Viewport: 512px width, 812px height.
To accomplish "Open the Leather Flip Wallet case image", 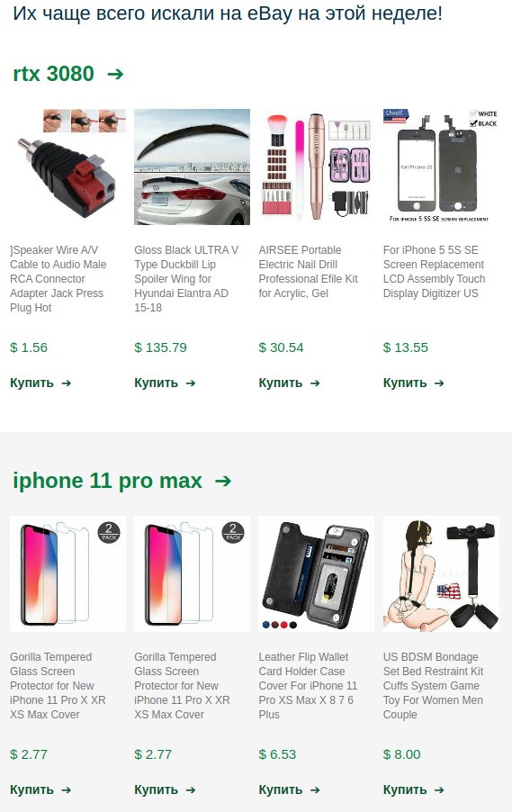I will (317, 573).
